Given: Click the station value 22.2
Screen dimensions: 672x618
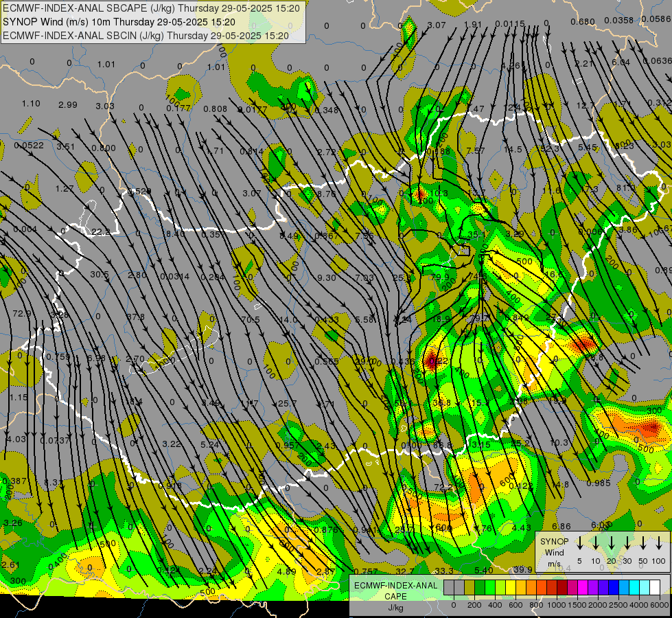Looking at the screenshot, I should [x=101, y=232].
